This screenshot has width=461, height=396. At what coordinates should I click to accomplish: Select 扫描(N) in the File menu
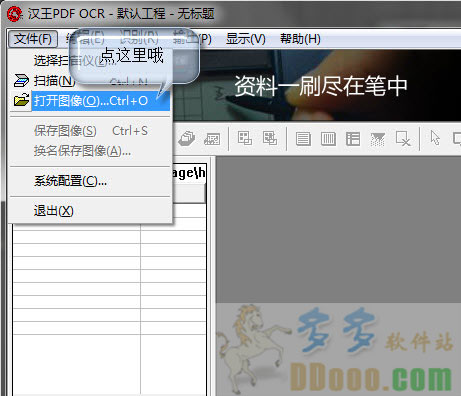90,81
